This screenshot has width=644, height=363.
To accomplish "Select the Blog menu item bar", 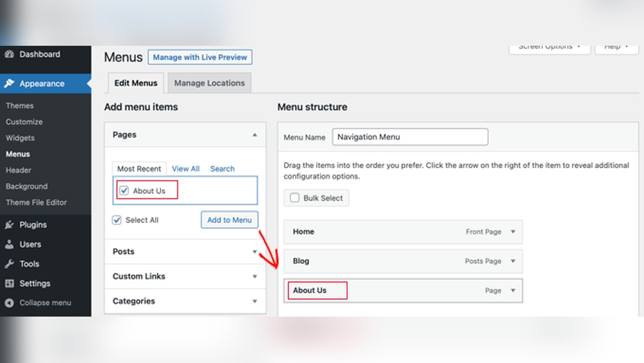I will 403,261.
